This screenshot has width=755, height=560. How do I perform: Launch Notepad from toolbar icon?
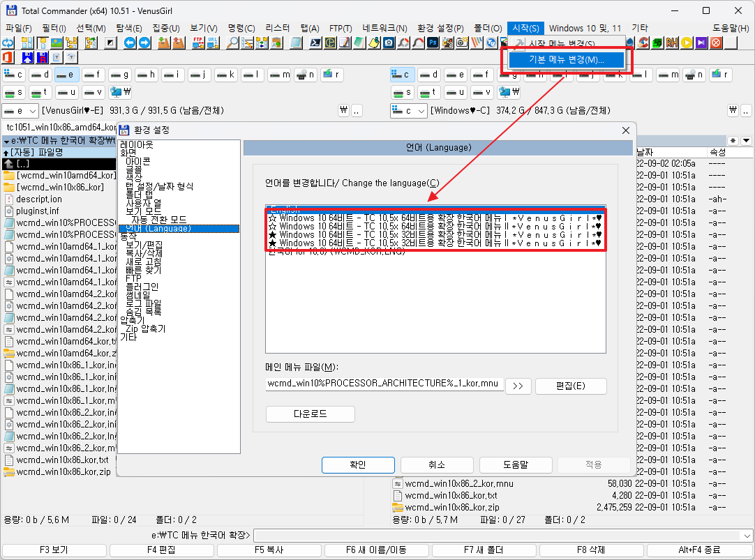296,43
